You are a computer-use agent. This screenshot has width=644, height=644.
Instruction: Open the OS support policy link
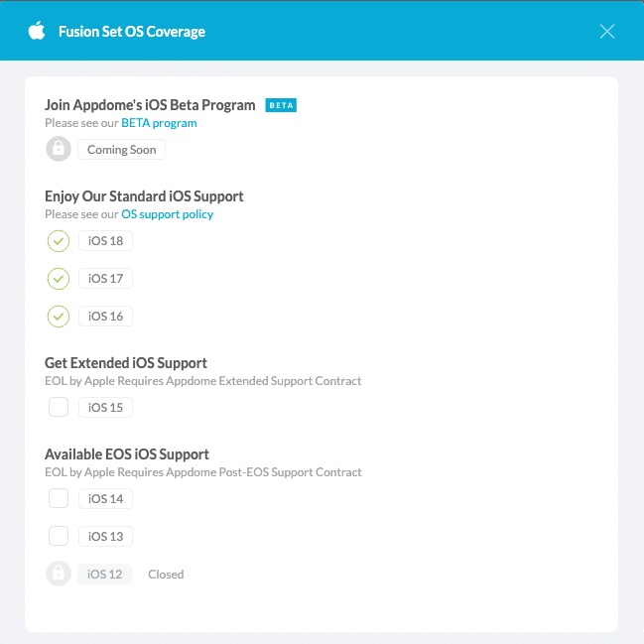coord(167,214)
